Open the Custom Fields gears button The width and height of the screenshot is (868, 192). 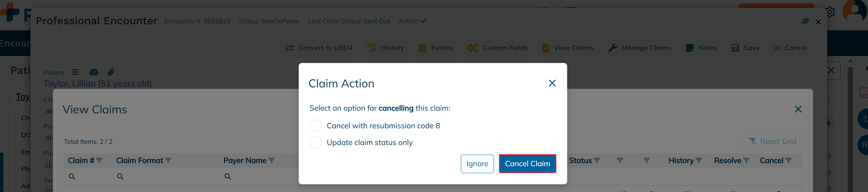(x=498, y=48)
